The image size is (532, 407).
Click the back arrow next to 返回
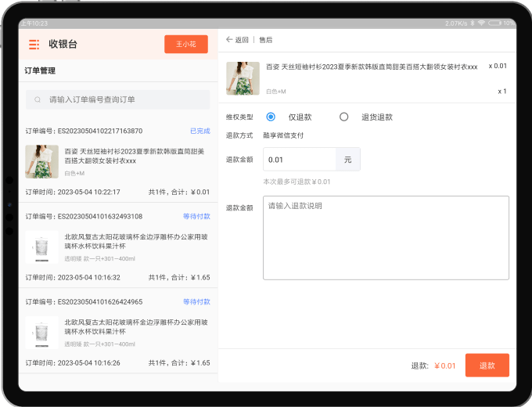[229, 40]
